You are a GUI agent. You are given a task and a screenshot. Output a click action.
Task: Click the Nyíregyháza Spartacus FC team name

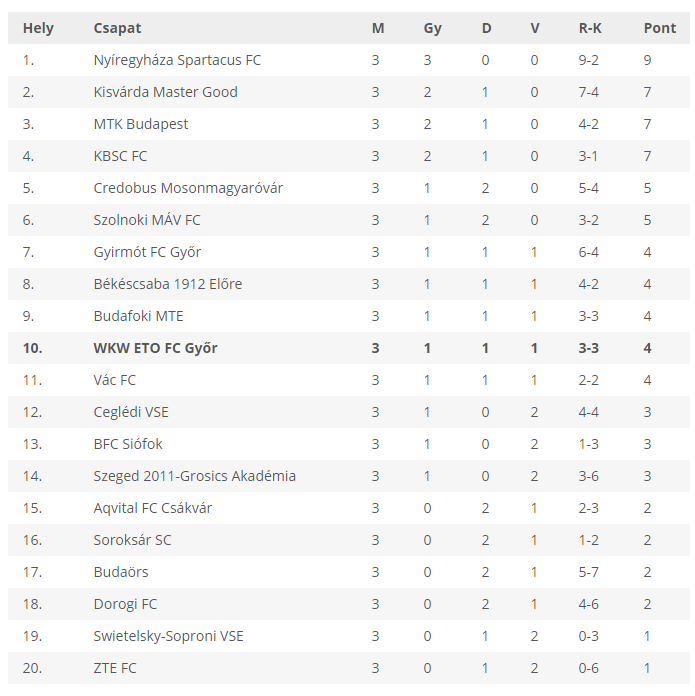point(177,60)
